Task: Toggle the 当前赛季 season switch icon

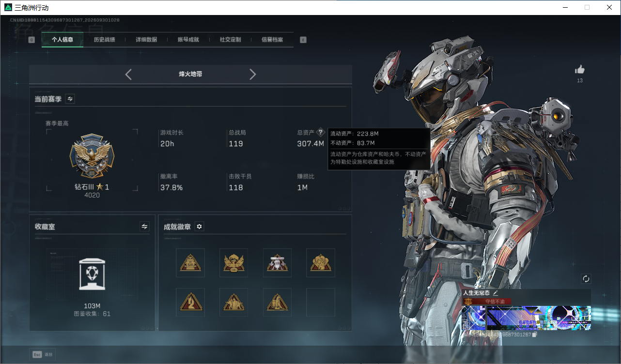Action: 70,99
